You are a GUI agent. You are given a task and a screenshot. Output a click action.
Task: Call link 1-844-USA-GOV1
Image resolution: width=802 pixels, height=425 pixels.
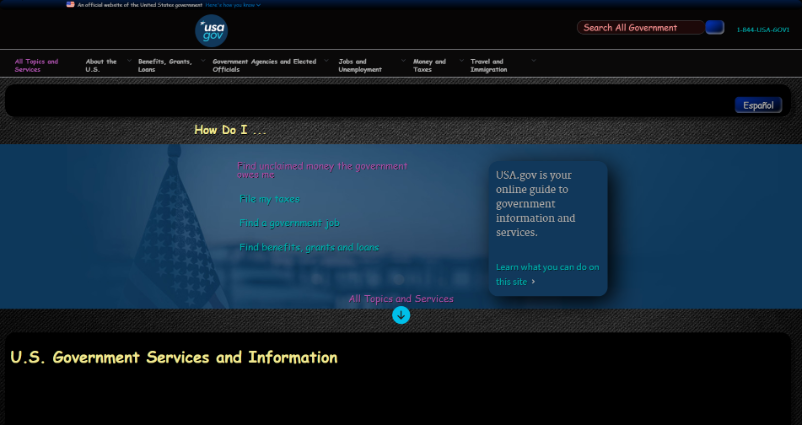pos(763,30)
